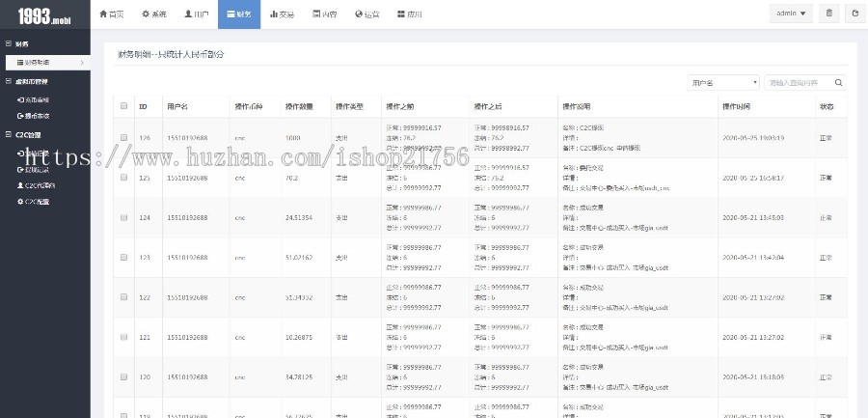
Task: Click timestamp 2020-05-25 19:03:19
Action: (753, 138)
